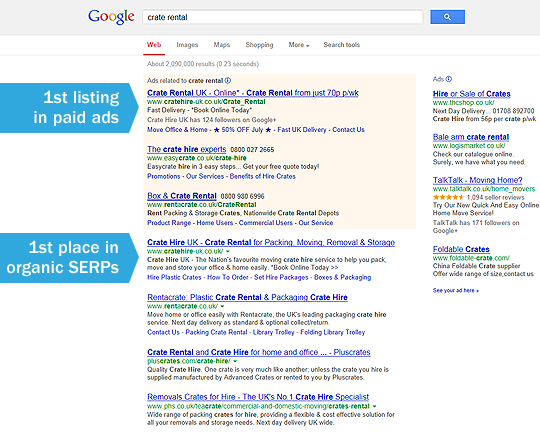Click into the 'crate rental' search box
Image resolution: width=540 pixels, height=433 pixels.
click(x=283, y=17)
